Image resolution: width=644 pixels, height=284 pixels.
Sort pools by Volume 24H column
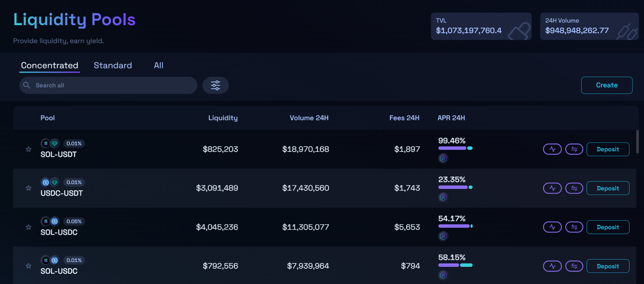point(309,118)
